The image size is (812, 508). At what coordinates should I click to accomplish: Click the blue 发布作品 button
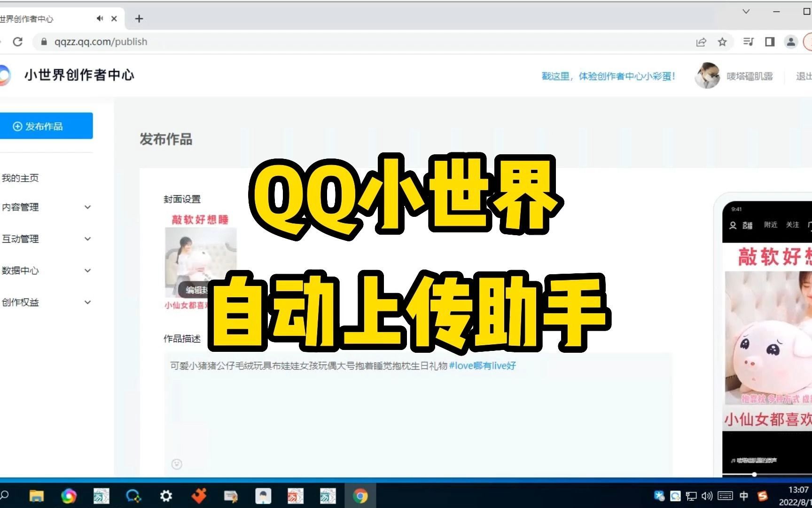click(x=46, y=126)
